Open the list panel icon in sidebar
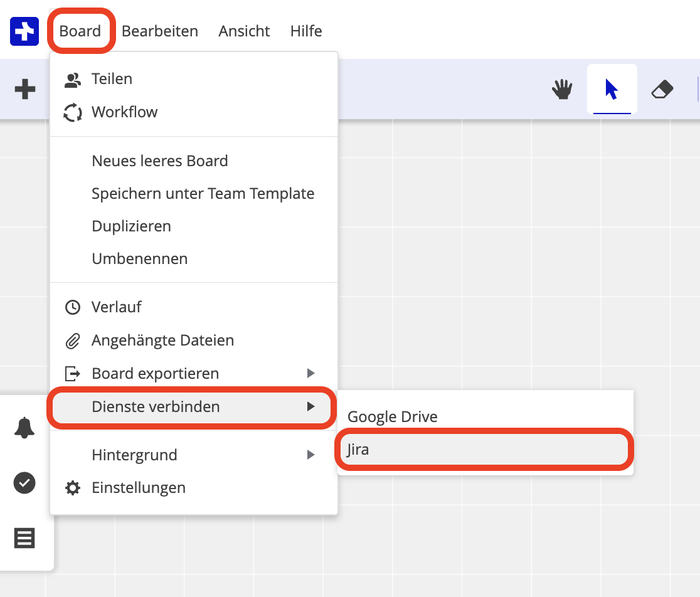This screenshot has width=700, height=597. tap(25, 538)
